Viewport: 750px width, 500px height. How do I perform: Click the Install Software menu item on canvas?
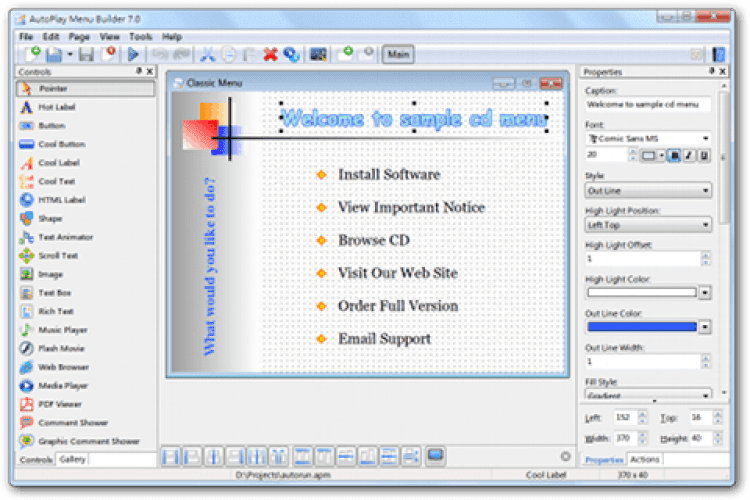point(389,174)
